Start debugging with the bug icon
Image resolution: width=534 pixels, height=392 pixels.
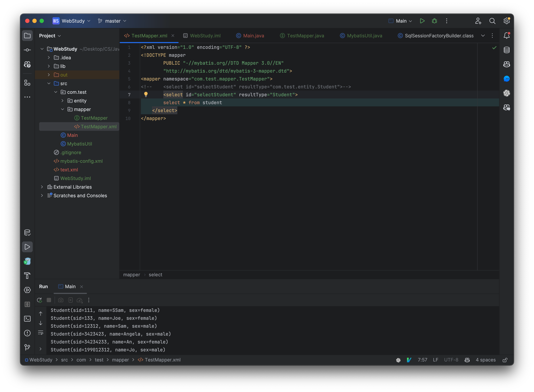pos(434,21)
